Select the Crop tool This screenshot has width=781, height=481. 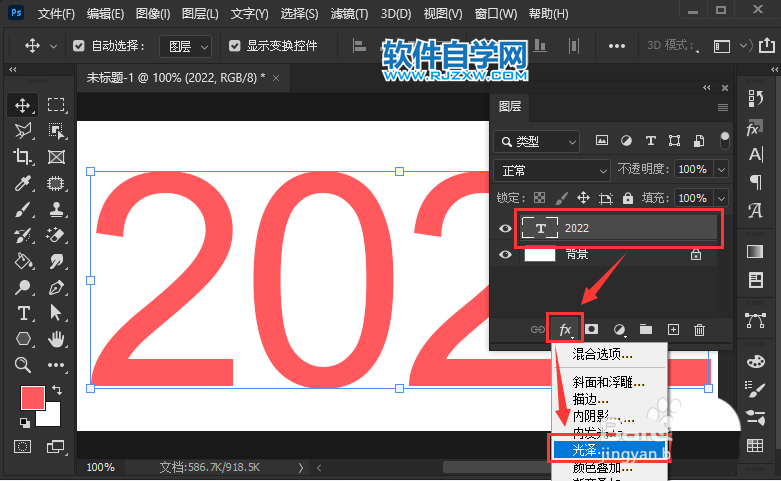tap(23, 157)
